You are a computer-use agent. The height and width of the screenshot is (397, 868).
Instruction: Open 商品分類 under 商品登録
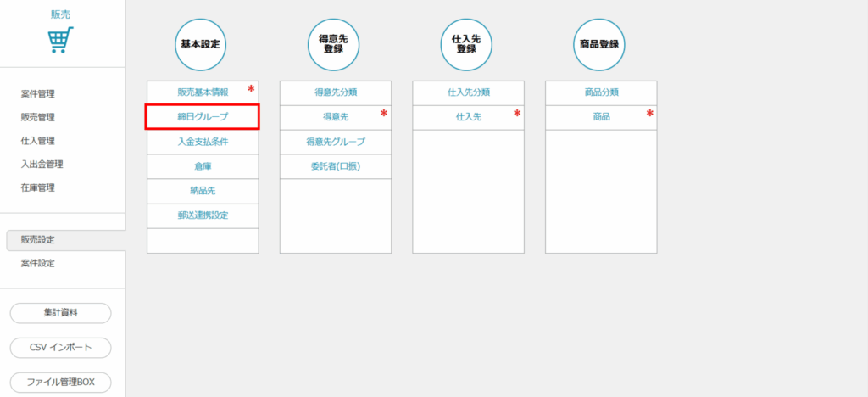(601, 92)
